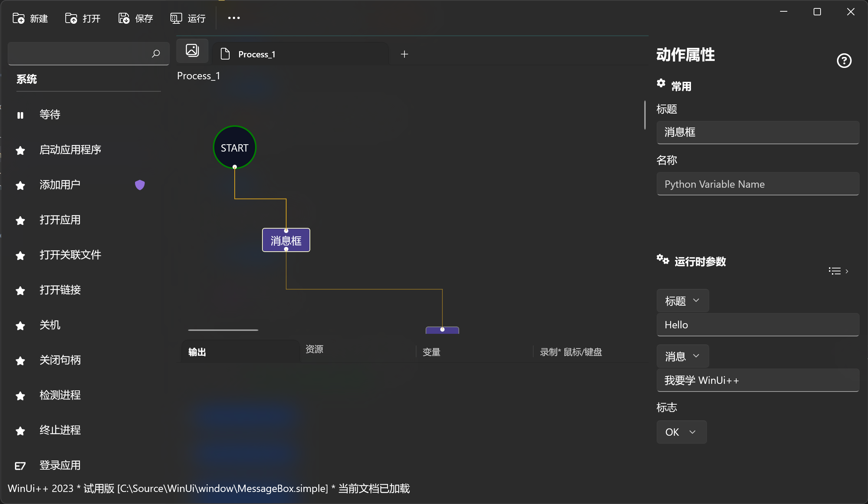Toggle the favorite star for 启动应用程序
This screenshot has width=868, height=504.
20,150
